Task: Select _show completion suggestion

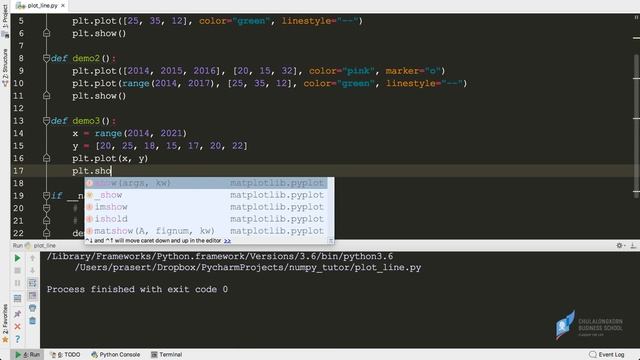Action: click(206, 195)
